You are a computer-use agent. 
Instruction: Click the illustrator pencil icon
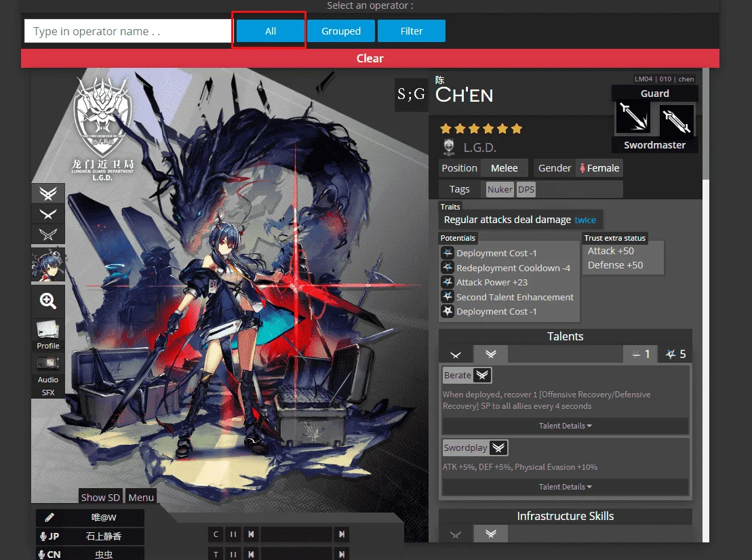(49, 517)
